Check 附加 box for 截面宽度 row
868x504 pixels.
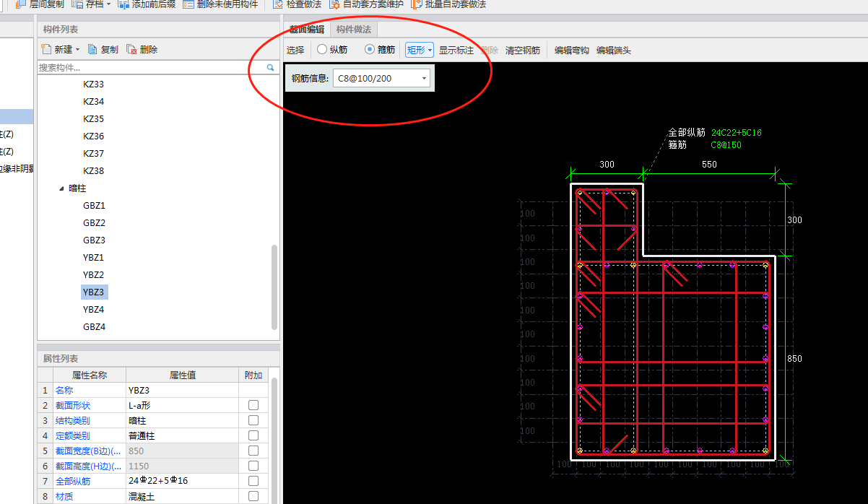pyautogui.click(x=253, y=451)
